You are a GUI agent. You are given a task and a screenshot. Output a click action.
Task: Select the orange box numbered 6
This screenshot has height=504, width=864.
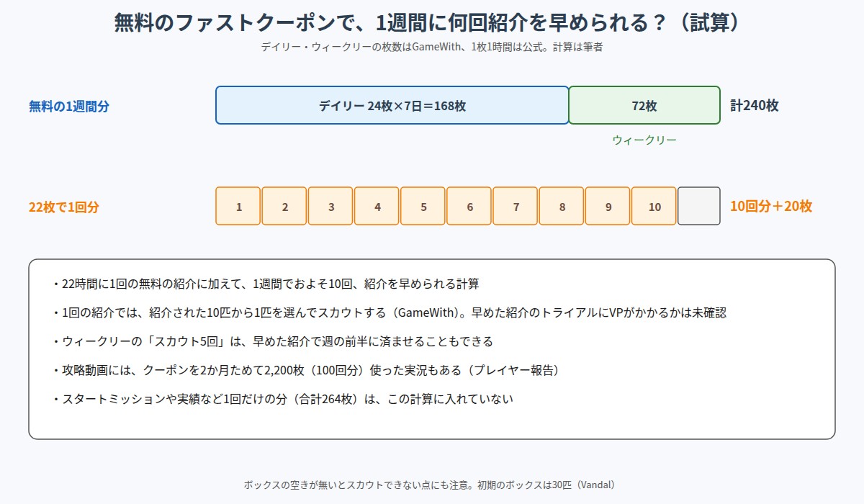[x=469, y=206]
